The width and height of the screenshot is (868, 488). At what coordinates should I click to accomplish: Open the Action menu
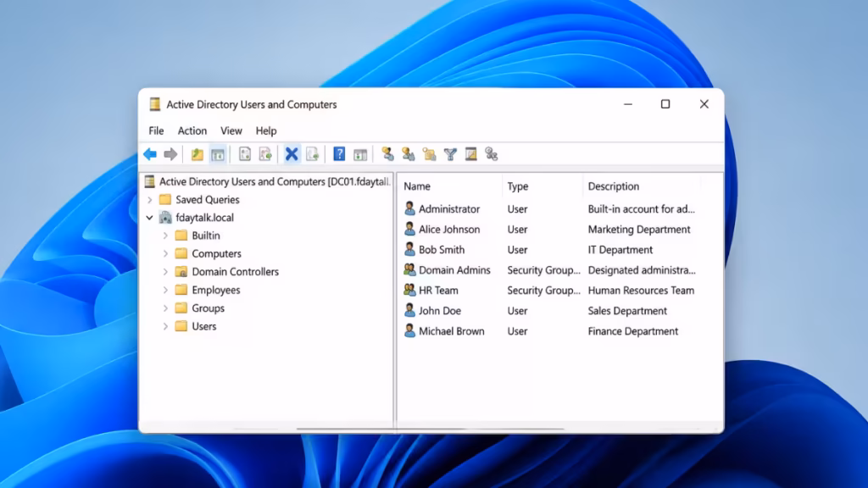[x=192, y=131]
